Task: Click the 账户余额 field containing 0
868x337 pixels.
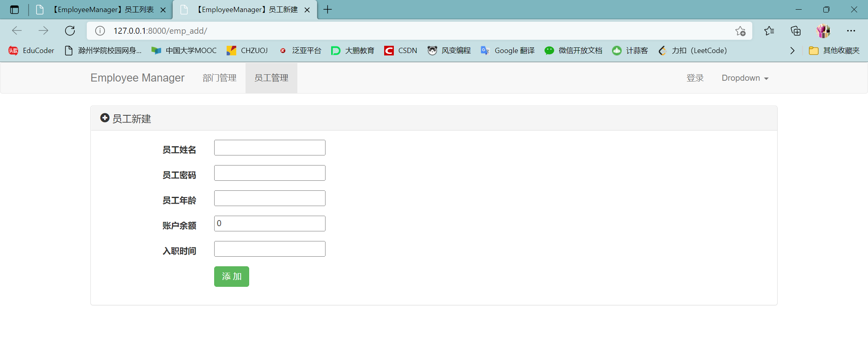Action: coord(270,224)
